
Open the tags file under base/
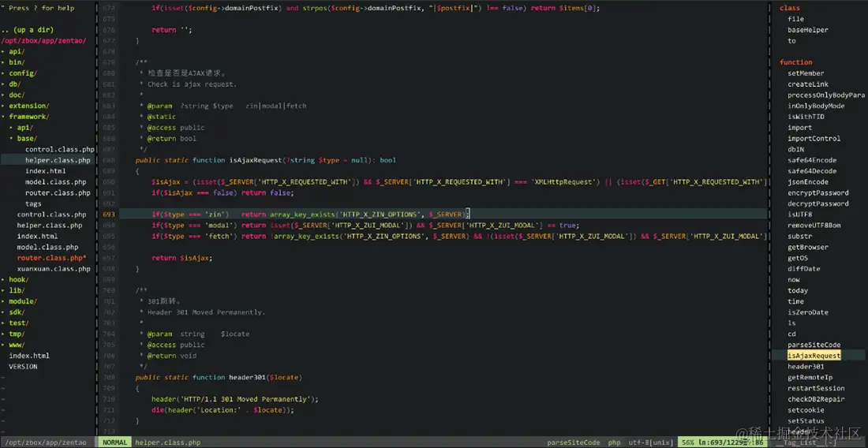click(33, 203)
